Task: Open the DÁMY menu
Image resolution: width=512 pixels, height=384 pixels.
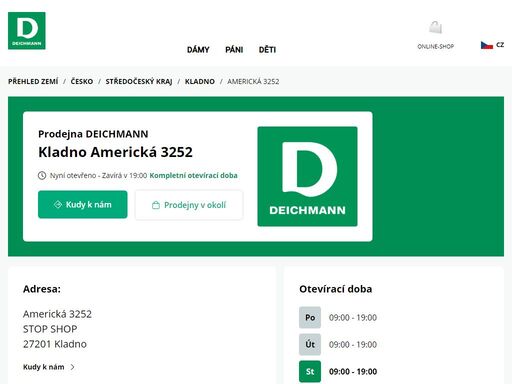Action: [198, 50]
